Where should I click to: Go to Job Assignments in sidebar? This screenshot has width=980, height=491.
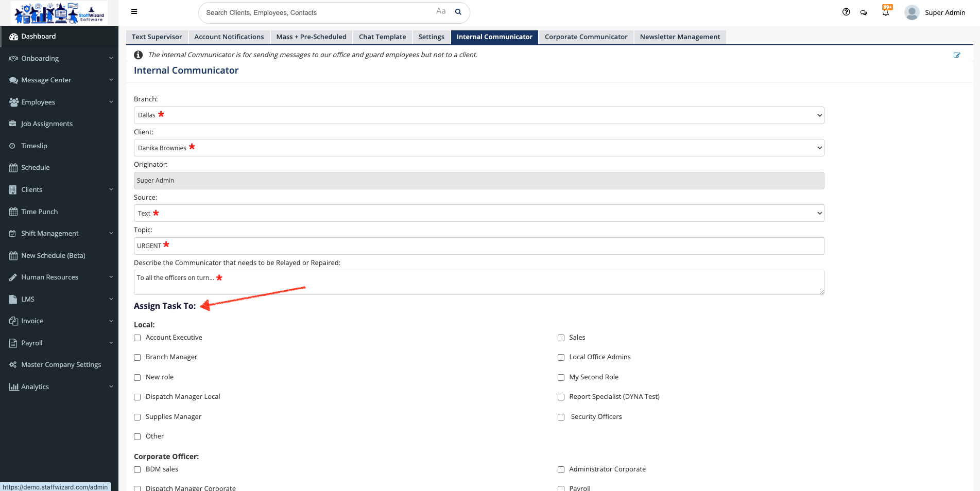tap(47, 124)
